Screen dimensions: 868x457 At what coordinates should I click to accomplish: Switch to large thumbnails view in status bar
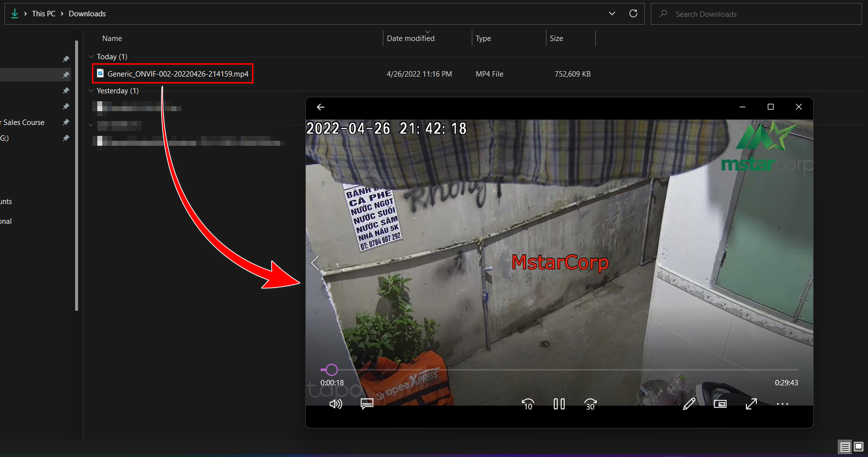pyautogui.click(x=858, y=447)
